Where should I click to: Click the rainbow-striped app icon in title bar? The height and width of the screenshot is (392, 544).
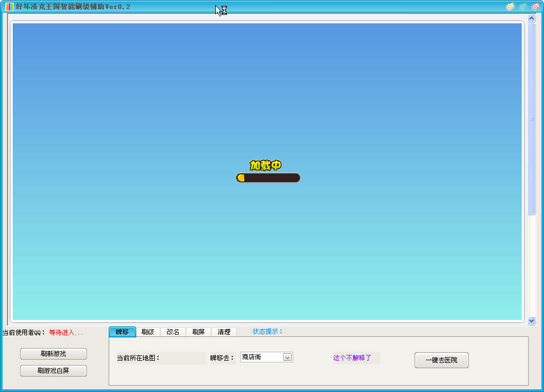click(x=10, y=6)
